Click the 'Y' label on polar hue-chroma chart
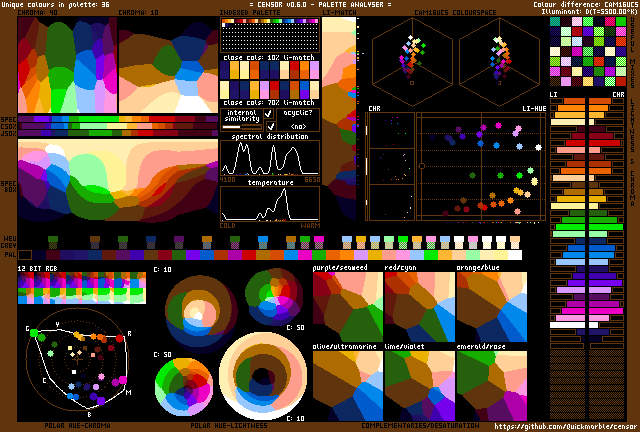640x432 pixels. [58, 324]
